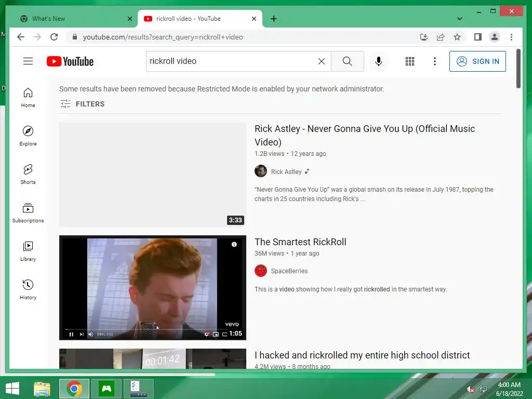Open I hacked and rickrolled video title
This screenshot has height=399, width=532.
[x=362, y=355]
